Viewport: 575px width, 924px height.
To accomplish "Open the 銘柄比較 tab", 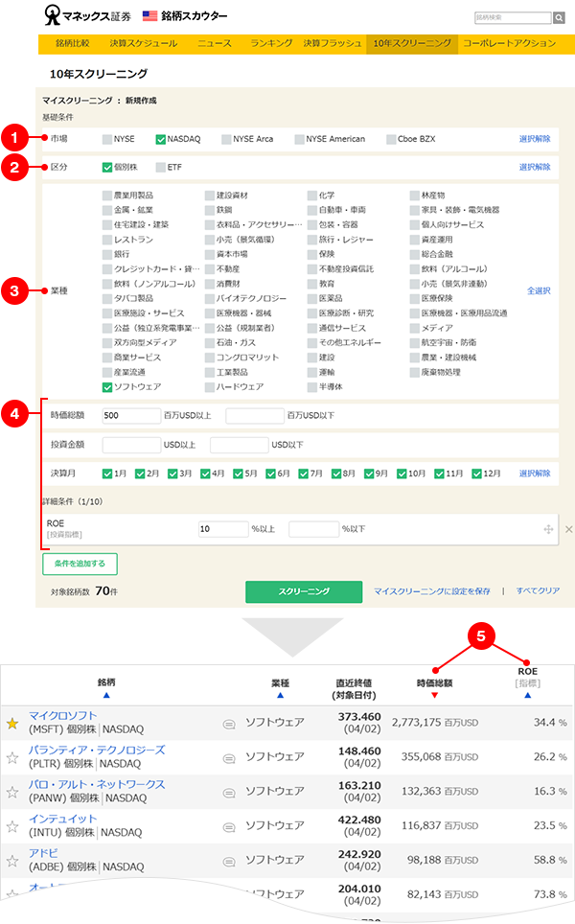I will point(73,43).
